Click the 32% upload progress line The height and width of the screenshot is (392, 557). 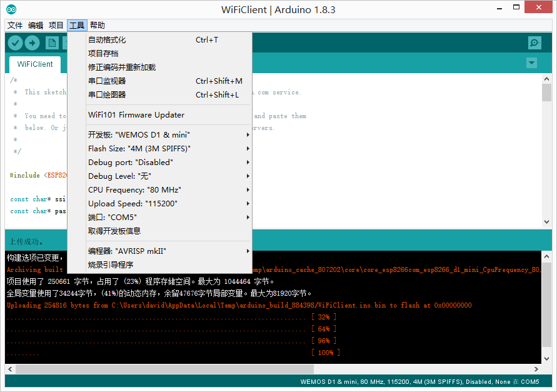171,317
